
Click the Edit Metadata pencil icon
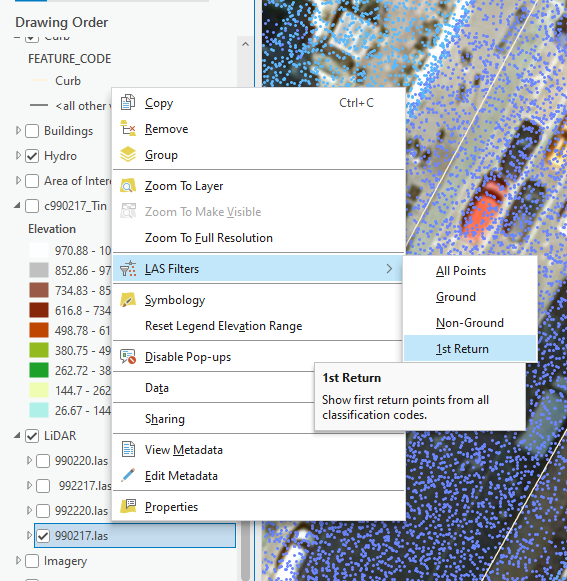(x=128, y=475)
